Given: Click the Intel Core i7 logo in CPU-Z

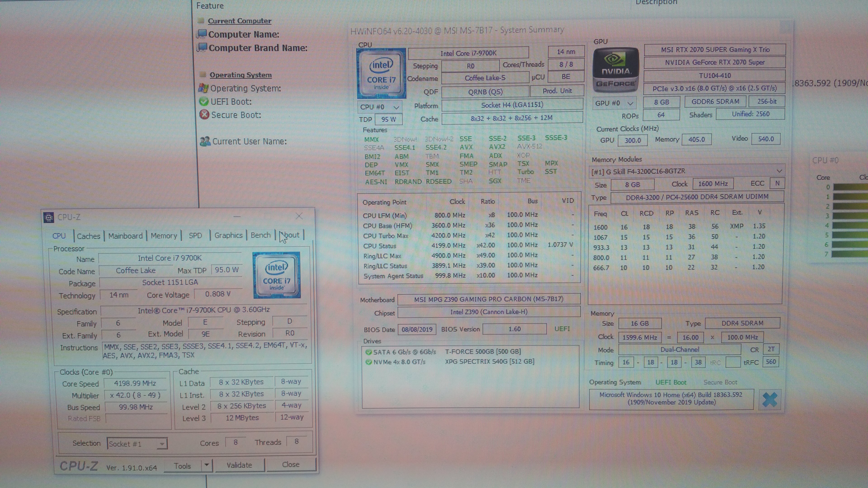Looking at the screenshot, I should click(277, 275).
